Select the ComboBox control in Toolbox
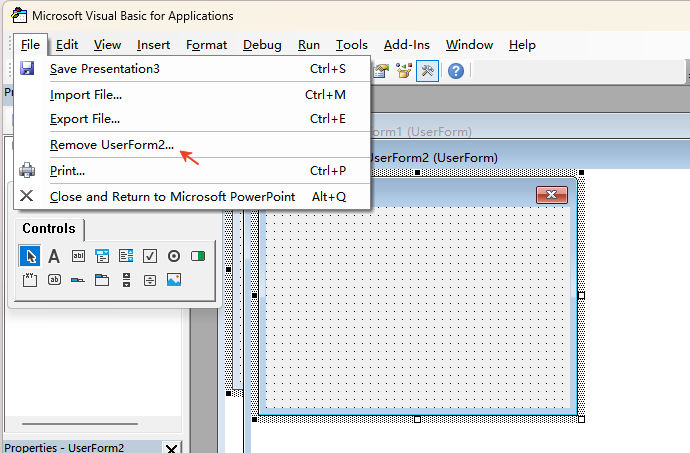Screen dimensions: 690x453 102,256
